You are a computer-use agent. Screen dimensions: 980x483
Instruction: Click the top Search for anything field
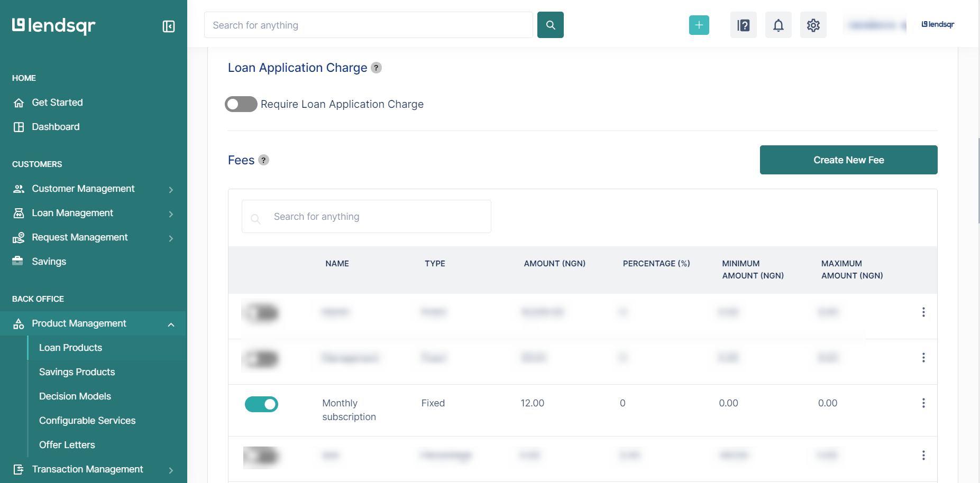pos(368,25)
